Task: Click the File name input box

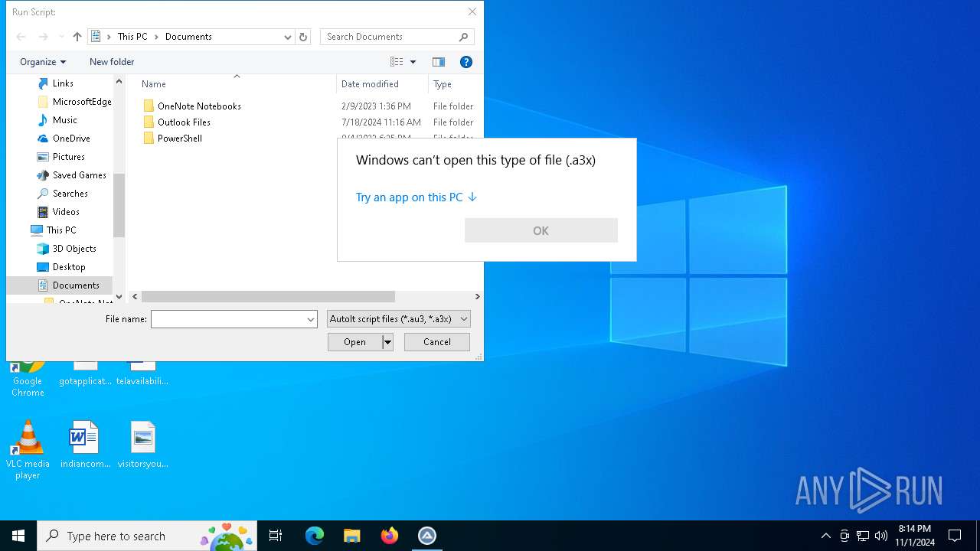Action: pos(227,319)
